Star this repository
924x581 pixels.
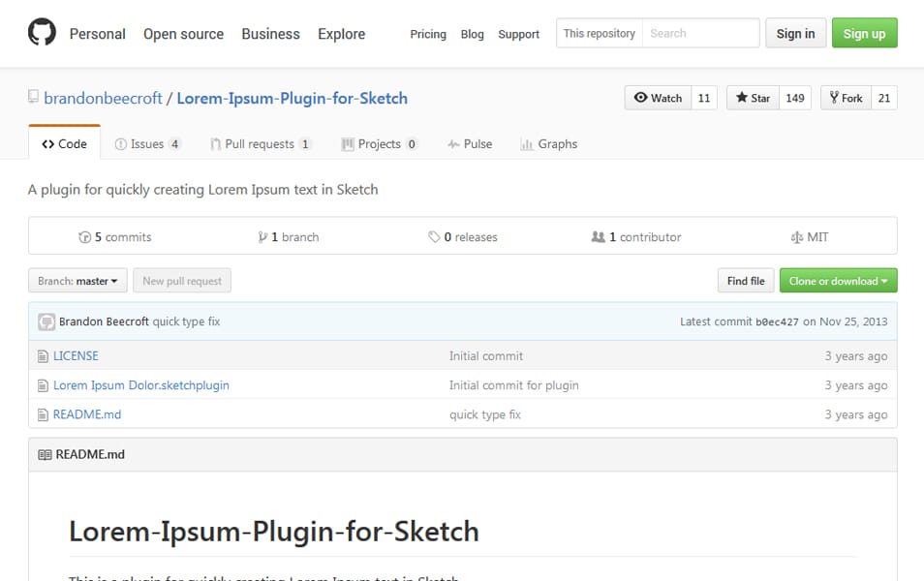click(x=753, y=98)
